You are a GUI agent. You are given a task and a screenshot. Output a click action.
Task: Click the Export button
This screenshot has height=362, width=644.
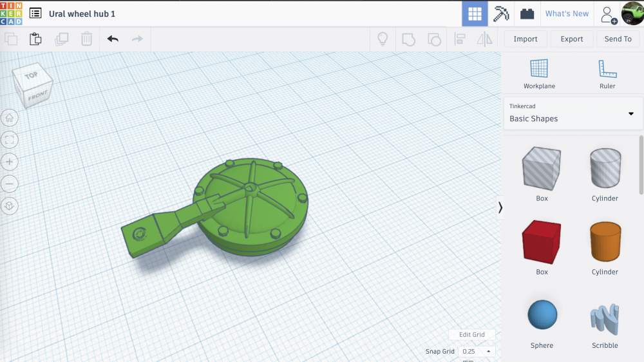[x=572, y=39]
